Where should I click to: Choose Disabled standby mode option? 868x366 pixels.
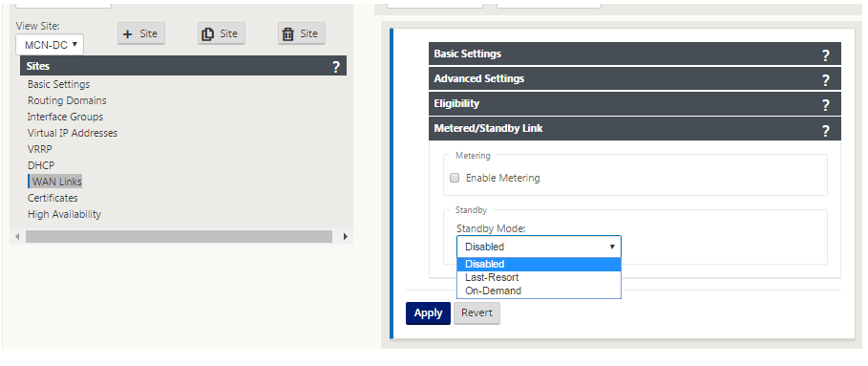point(539,264)
